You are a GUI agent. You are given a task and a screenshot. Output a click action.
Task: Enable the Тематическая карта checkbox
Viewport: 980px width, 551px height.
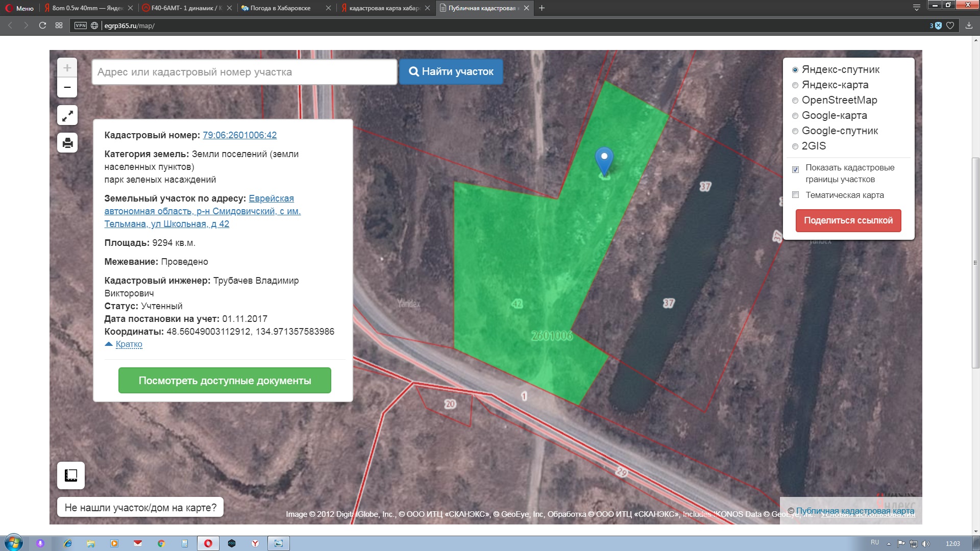click(795, 195)
